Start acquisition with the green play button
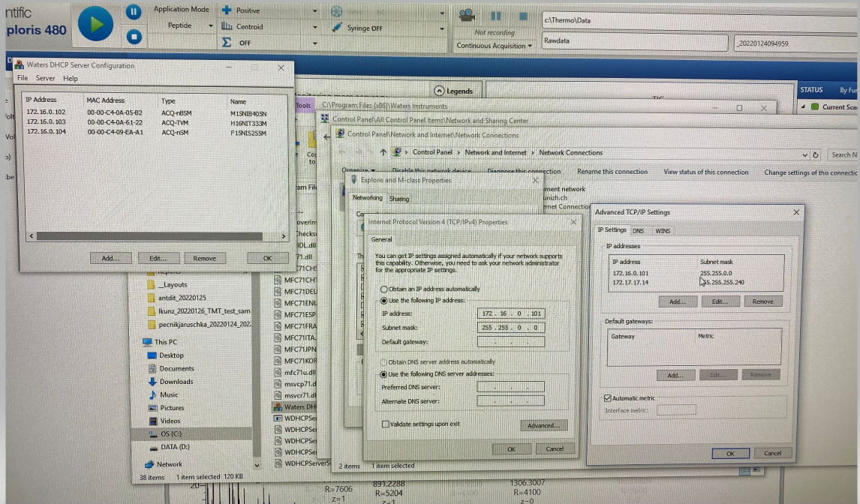The image size is (860, 504). coord(95,24)
